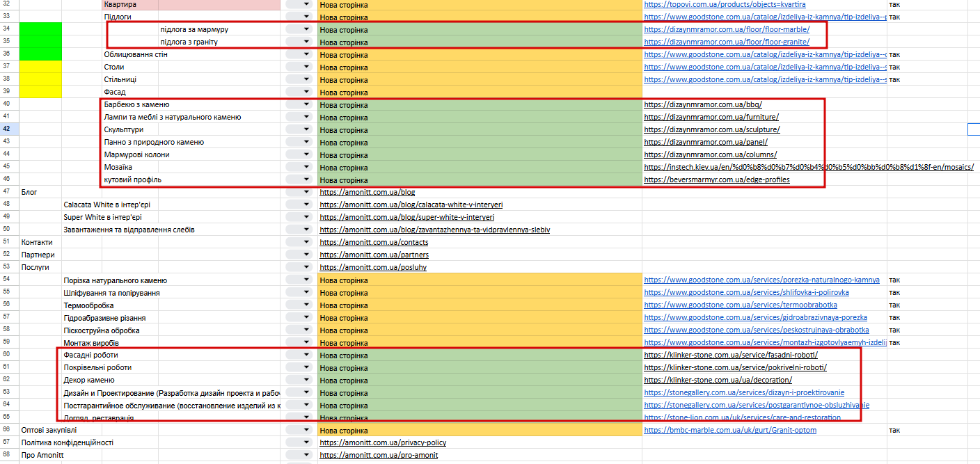Screen dimensions: 980x464
Task: Open the klinker-stone pokrivelni-roboti link
Action: point(736,368)
